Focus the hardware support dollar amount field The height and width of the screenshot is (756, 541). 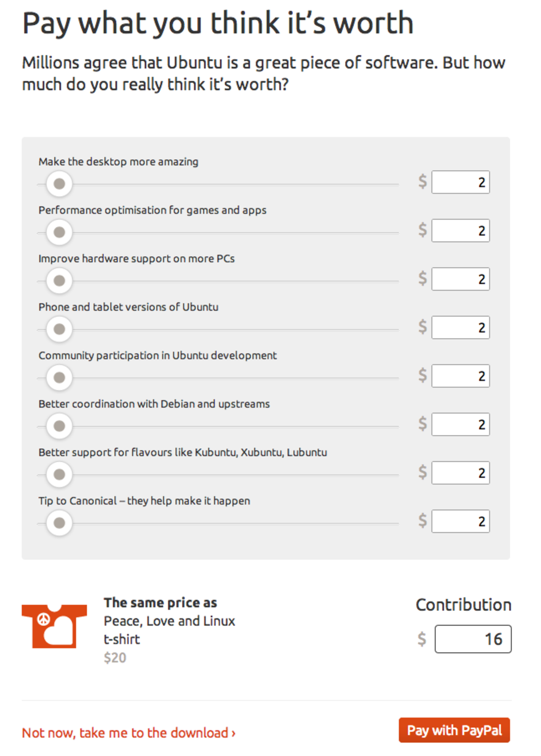(460, 279)
